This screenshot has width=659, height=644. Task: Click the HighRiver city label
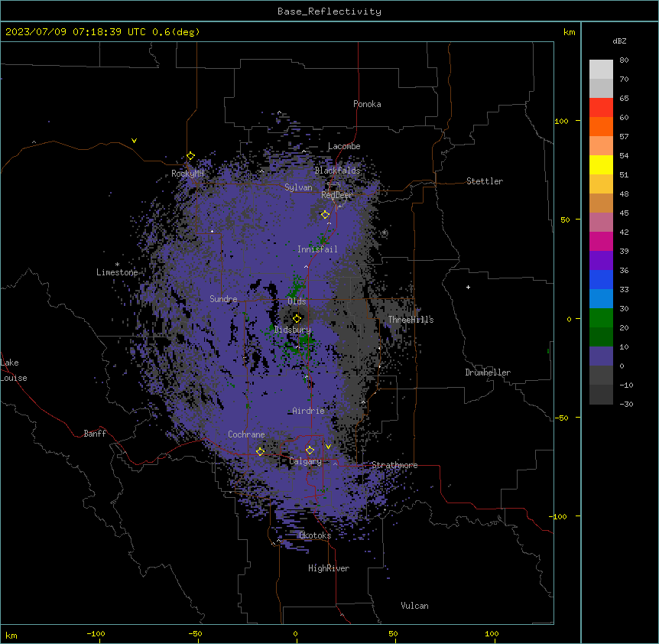click(x=329, y=568)
